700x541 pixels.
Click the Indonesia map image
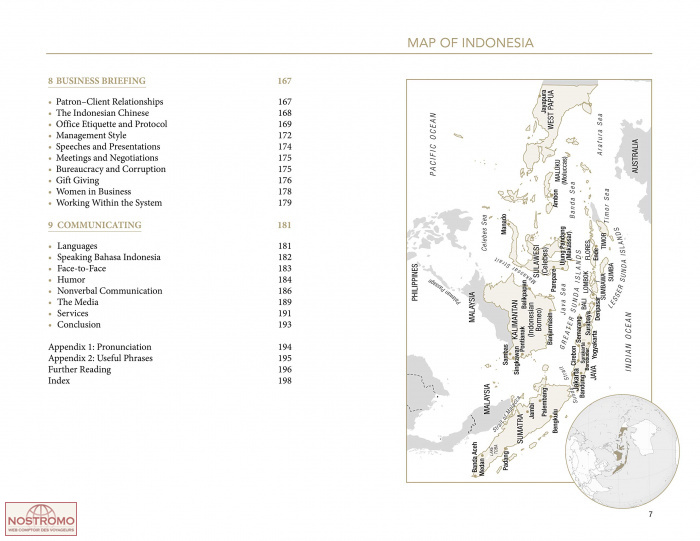(529, 281)
